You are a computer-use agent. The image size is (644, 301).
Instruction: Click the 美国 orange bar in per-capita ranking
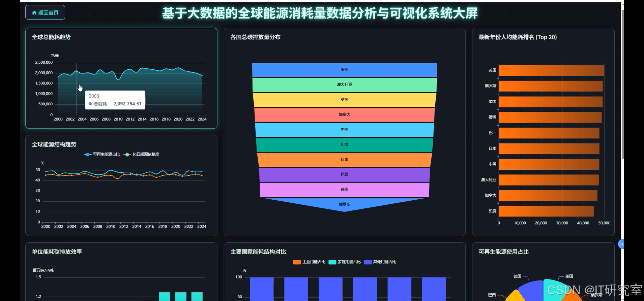pyautogui.click(x=551, y=102)
